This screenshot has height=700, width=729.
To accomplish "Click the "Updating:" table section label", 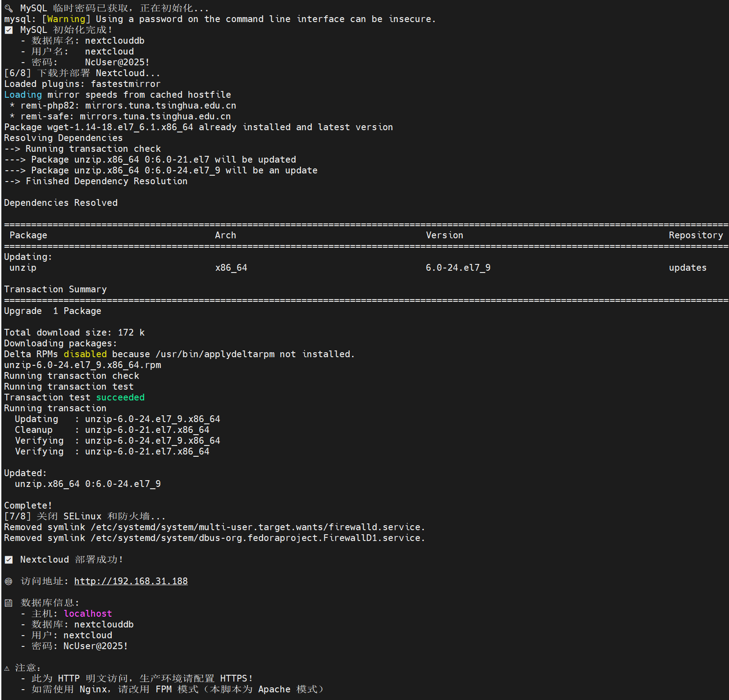I will (x=28, y=257).
